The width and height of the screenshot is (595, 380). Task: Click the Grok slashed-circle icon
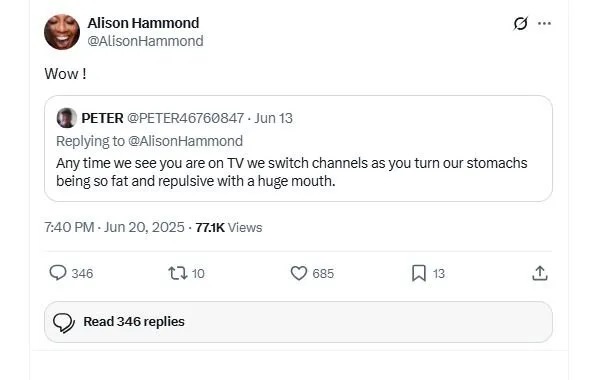pos(520,24)
